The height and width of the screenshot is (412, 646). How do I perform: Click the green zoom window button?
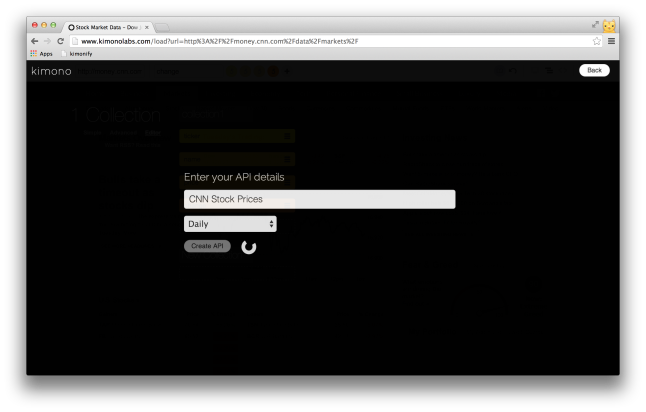[x=55, y=24]
